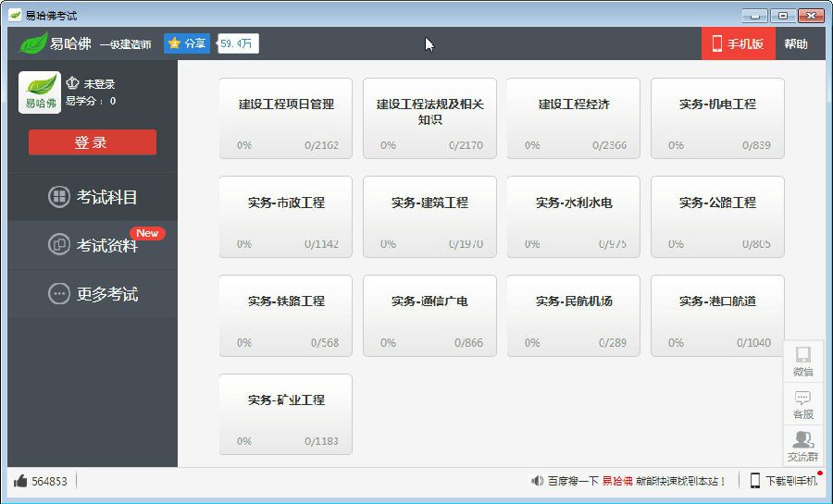Click the 59.4万 share count box
Screen dimensions: 833x504
(x=238, y=43)
